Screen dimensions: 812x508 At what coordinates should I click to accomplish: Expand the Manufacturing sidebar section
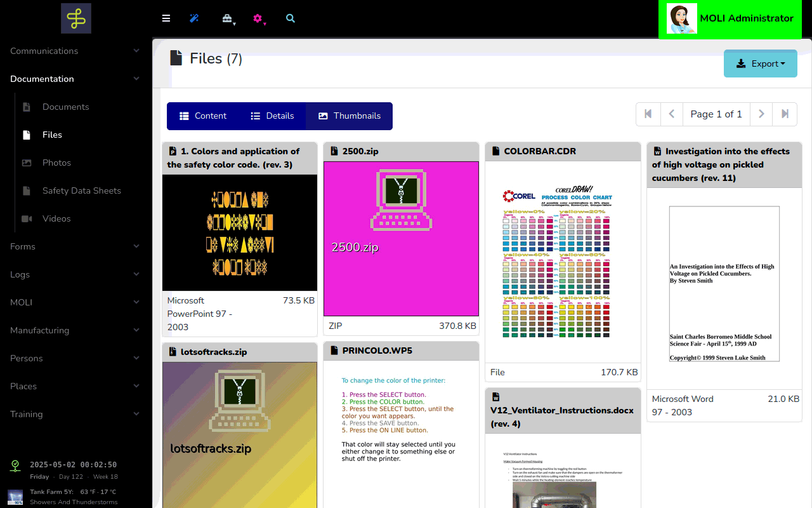75,330
